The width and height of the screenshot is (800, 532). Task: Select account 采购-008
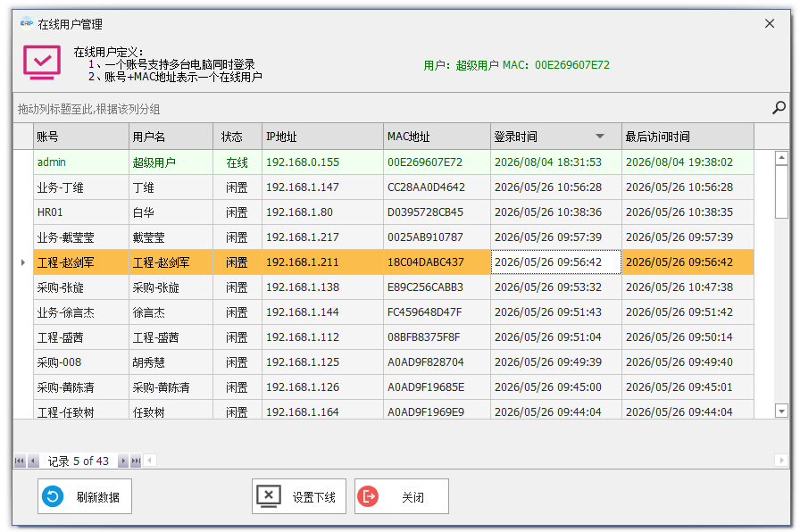pos(81,362)
